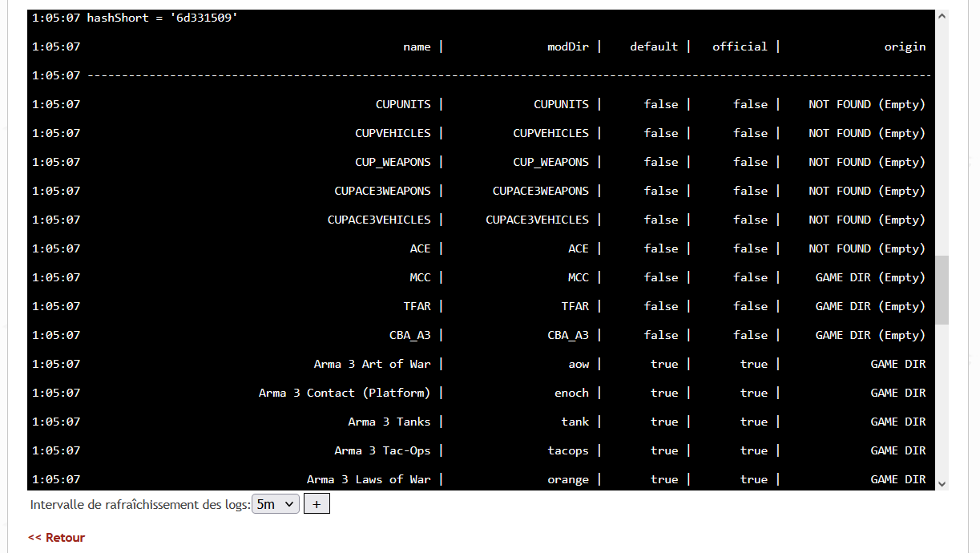Click the 'orange' modDir value
This screenshot has height=553, width=980.
(568, 479)
